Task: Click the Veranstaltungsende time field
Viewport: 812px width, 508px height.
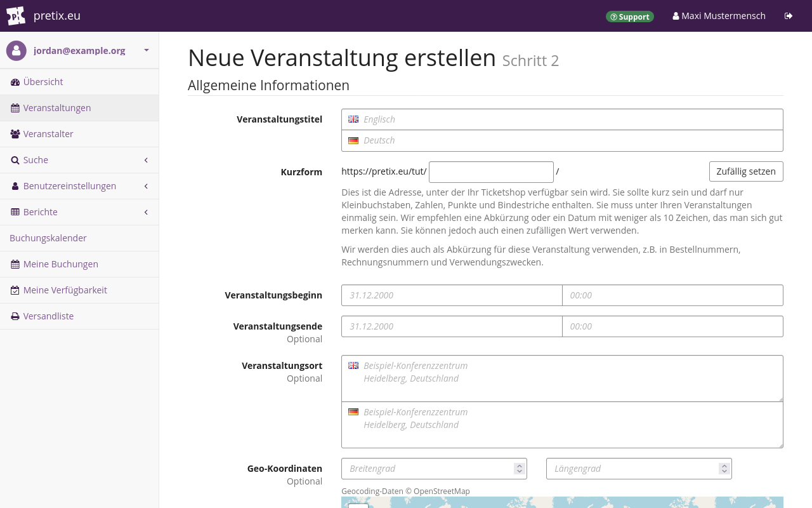Action: pyautogui.click(x=672, y=326)
